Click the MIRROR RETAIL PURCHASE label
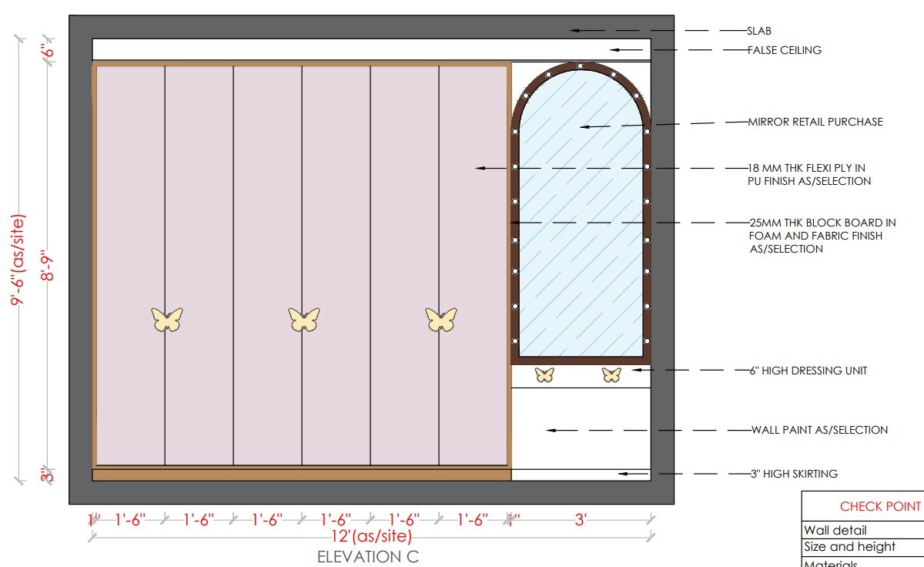 pyautogui.click(x=815, y=122)
